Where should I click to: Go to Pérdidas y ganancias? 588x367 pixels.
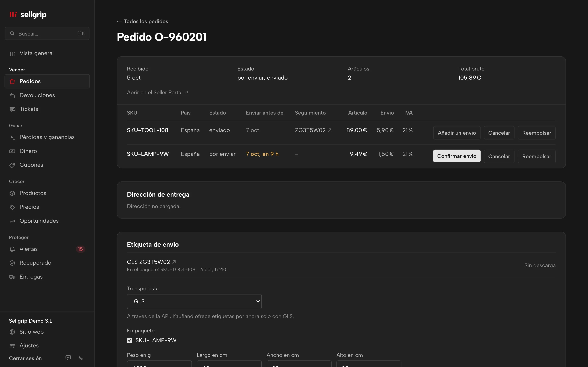click(47, 137)
